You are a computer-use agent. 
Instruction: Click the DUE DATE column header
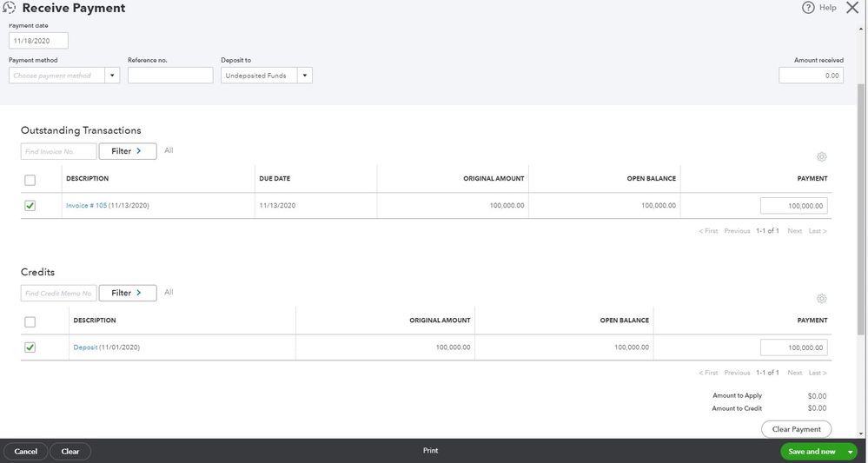(275, 179)
